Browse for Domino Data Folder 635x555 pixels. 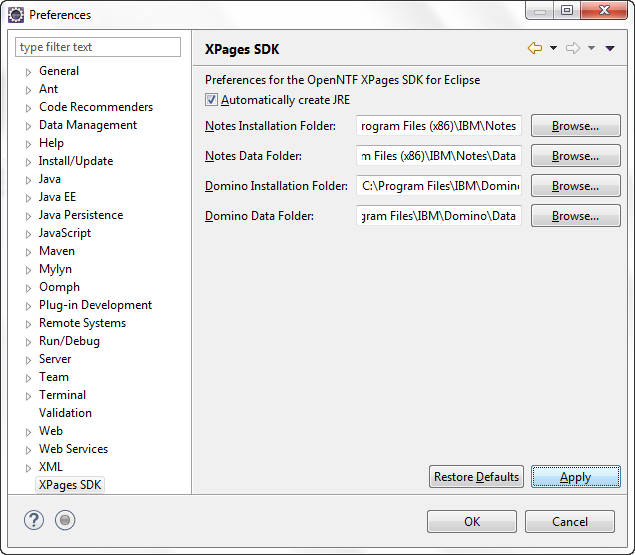(x=575, y=216)
